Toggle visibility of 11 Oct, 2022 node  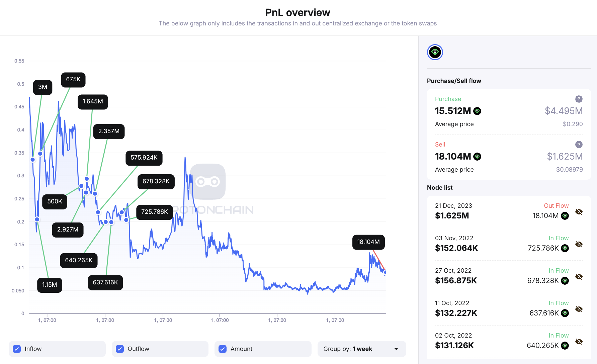click(x=579, y=309)
